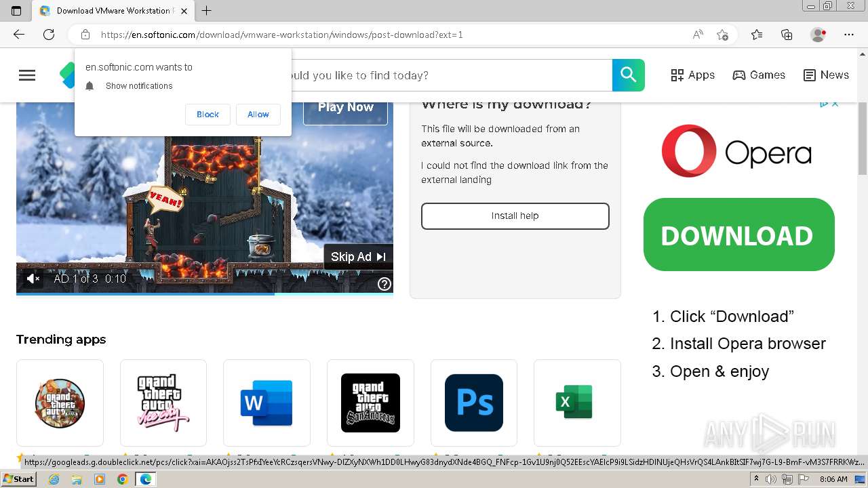Open a new tab with plus button
This screenshot has height=488, width=868.
[207, 10]
